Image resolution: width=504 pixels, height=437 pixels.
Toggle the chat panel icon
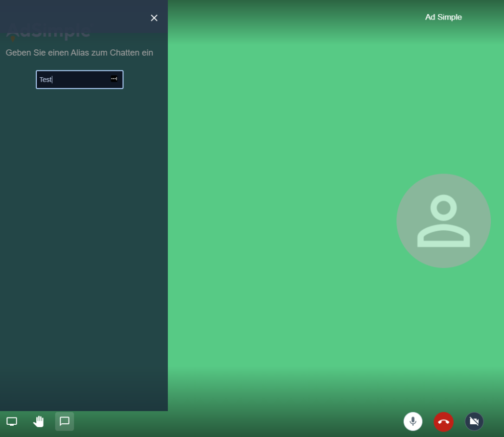65,421
